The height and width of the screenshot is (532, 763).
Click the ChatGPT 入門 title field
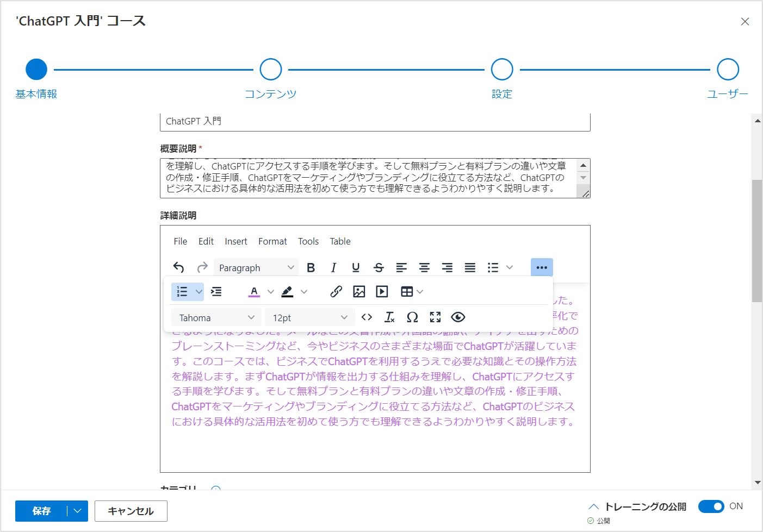pos(375,122)
